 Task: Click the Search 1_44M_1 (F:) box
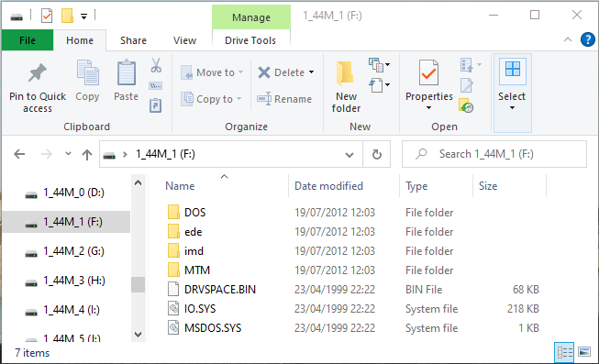494,154
